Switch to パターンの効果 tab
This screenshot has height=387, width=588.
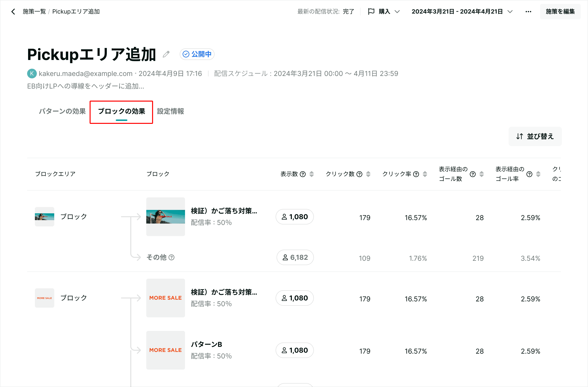[62, 111]
